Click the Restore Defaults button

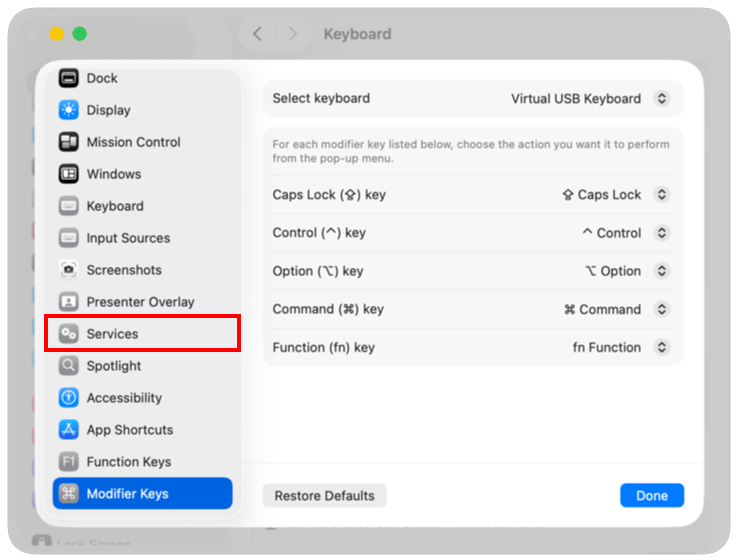pos(324,496)
